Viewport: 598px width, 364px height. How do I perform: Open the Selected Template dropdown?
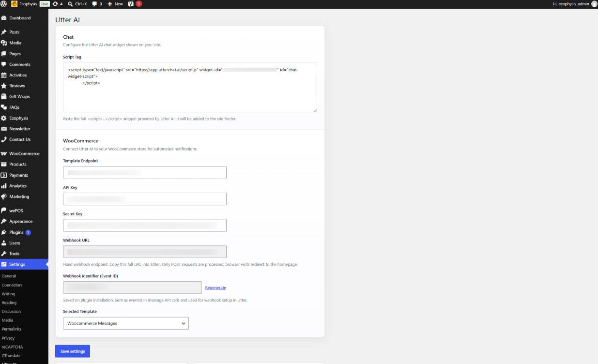(126, 323)
